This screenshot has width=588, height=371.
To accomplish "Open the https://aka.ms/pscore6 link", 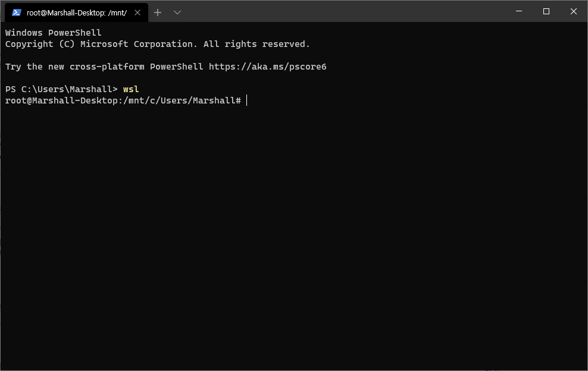I will pos(267,67).
